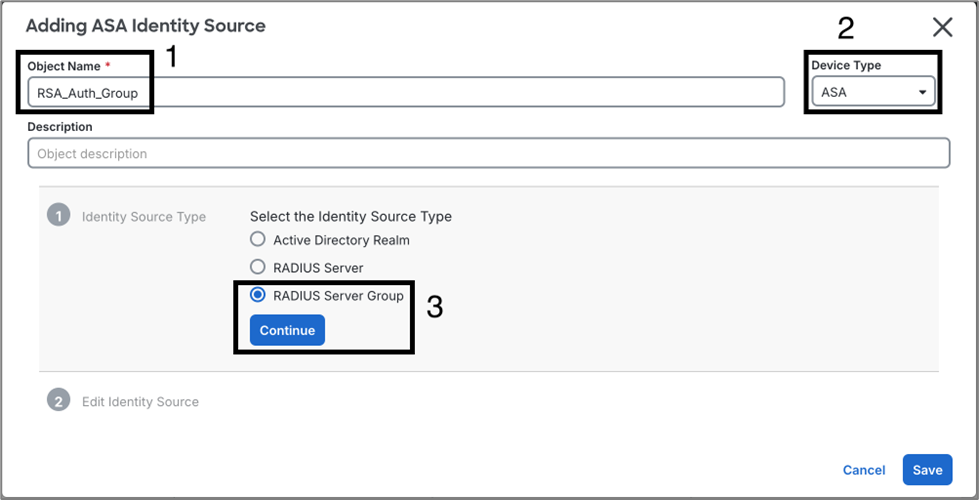Click the Device Type label
Viewport: 979px width, 500px height.
pos(846,65)
